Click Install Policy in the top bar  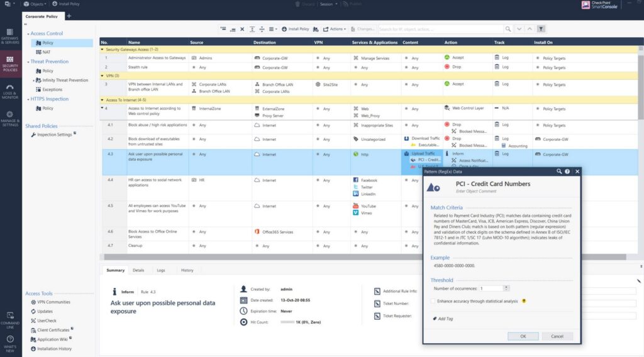pyautogui.click(x=65, y=4)
